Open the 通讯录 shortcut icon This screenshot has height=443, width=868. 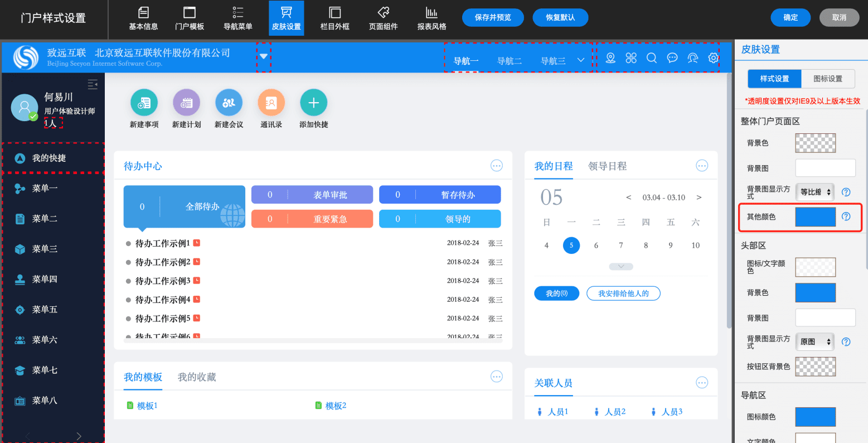coord(271,103)
